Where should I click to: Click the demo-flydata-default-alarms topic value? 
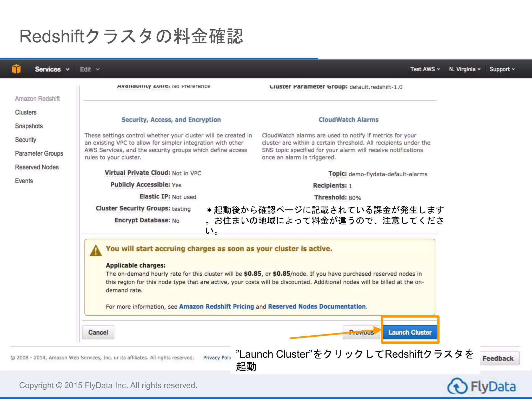(x=388, y=174)
